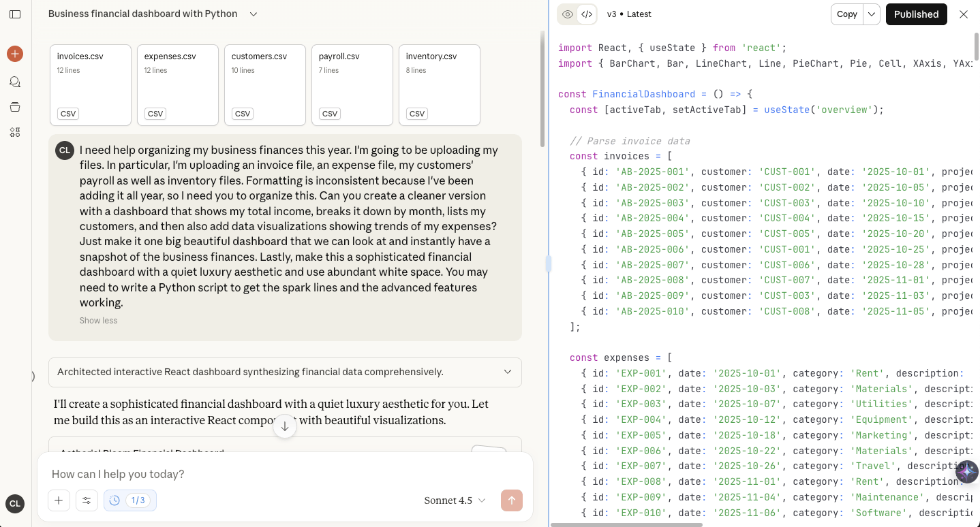Click the horizontal scrollbar in code panel
Image resolution: width=980 pixels, height=527 pixels.
click(x=627, y=524)
